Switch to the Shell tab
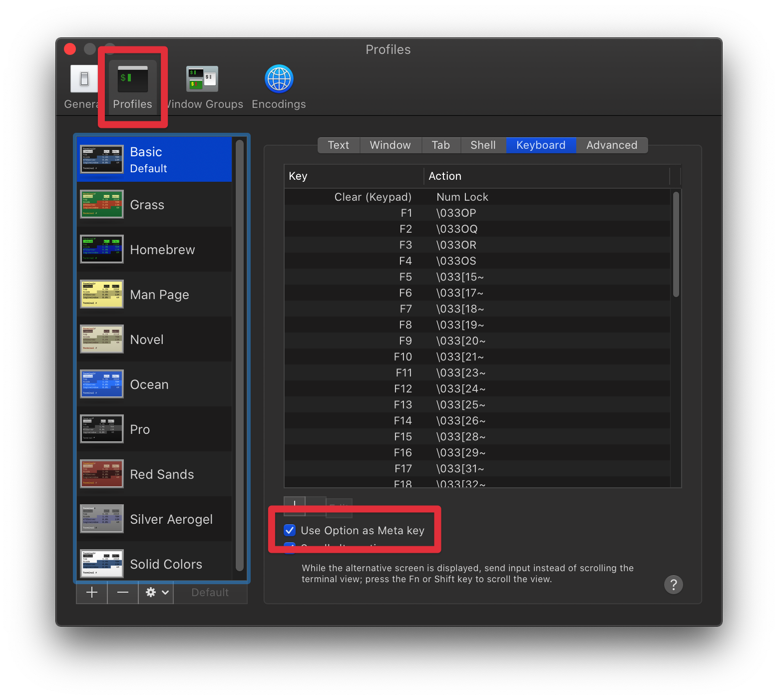 pyautogui.click(x=483, y=145)
